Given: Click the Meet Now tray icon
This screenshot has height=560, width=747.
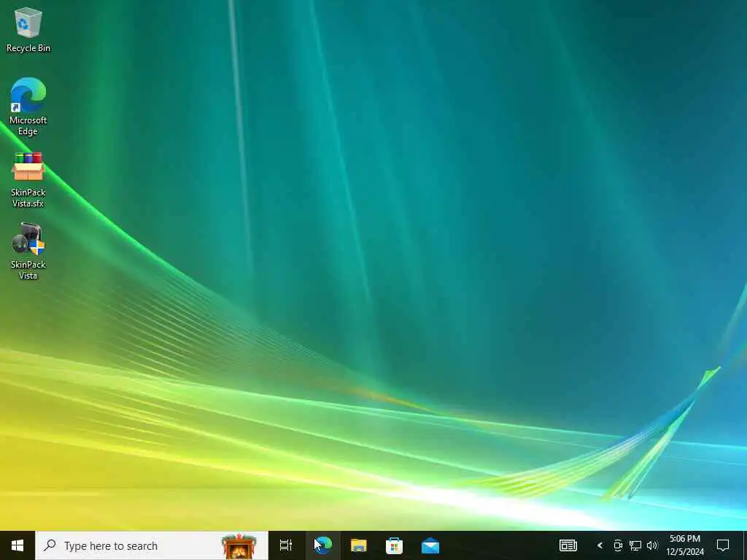Looking at the screenshot, I should [x=618, y=545].
